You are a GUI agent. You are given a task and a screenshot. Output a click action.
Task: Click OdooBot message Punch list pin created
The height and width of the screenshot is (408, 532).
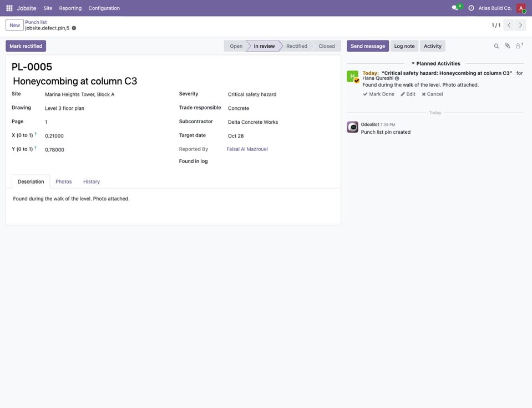[x=386, y=132]
